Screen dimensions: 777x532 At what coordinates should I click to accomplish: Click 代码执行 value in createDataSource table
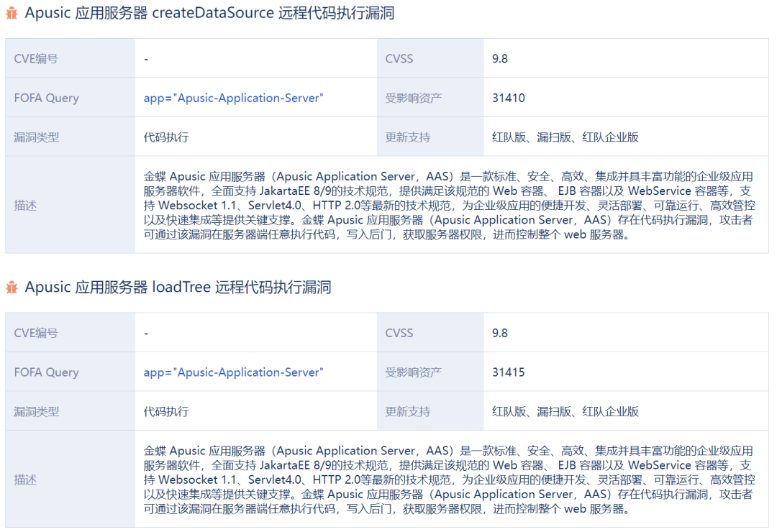[x=166, y=137]
